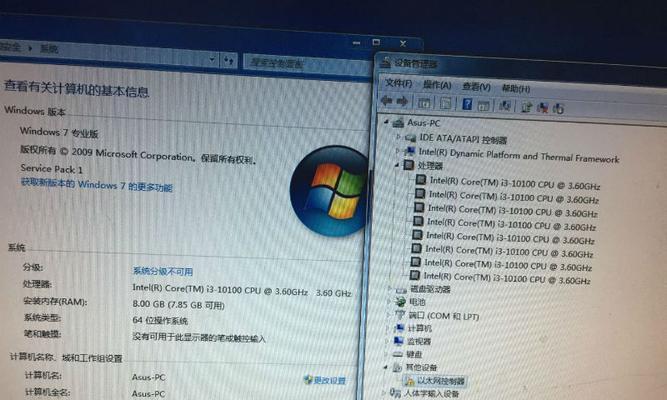Viewport: 667px width, 400px height.
Task: Click the computer icon beside Asus-PC root
Action: [x=398, y=123]
